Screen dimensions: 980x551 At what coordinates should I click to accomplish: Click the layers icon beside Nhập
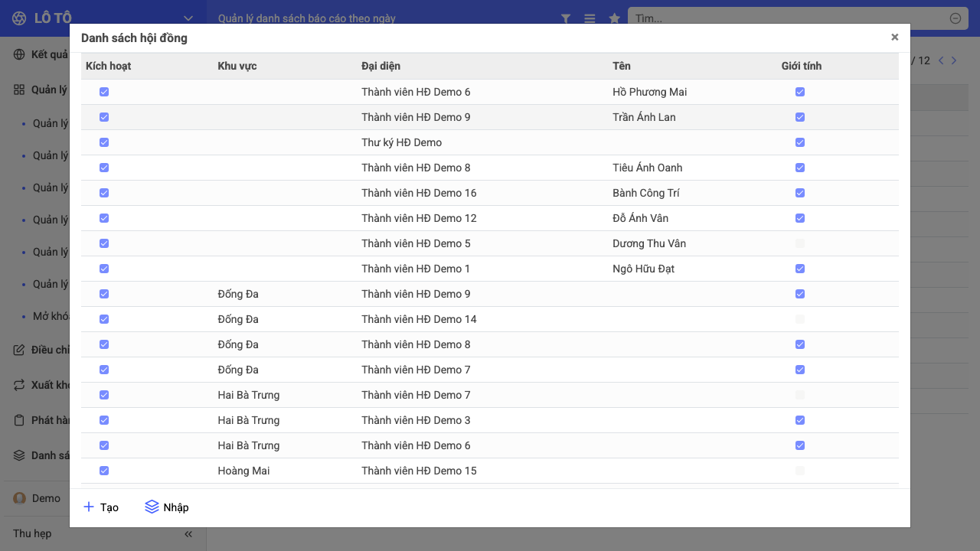pos(152,507)
